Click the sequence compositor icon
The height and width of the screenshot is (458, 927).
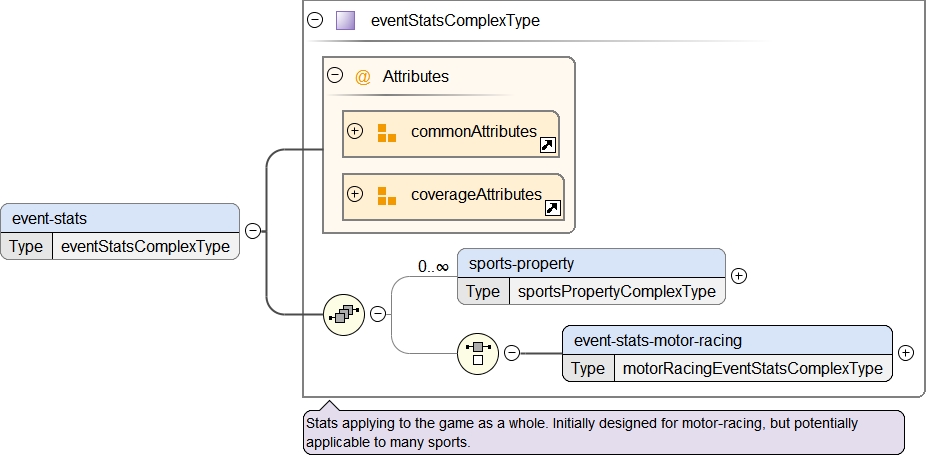(345, 314)
